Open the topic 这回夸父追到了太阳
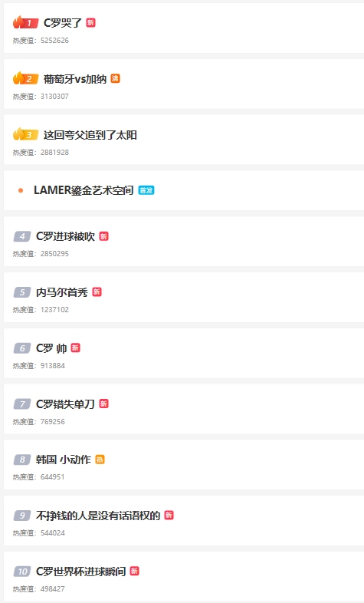Viewport: 364px width, 603px height. pos(90,135)
